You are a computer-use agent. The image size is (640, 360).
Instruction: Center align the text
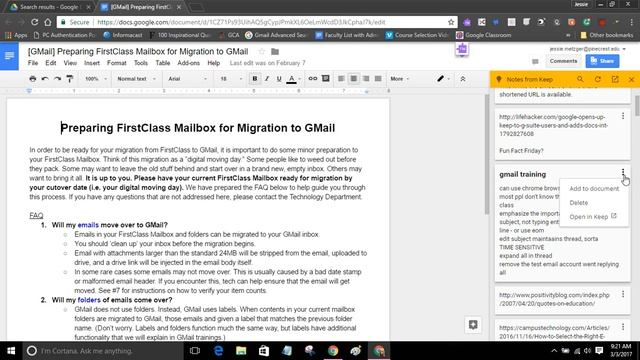pos(353,78)
